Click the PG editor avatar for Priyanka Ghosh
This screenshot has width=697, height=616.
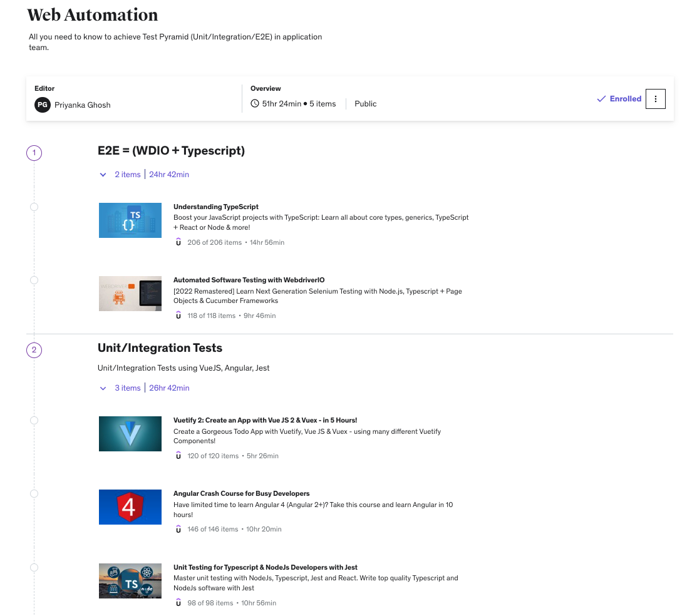point(42,105)
